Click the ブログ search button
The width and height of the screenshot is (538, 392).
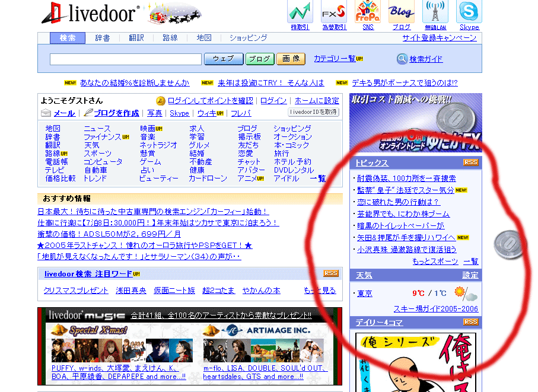click(260, 59)
